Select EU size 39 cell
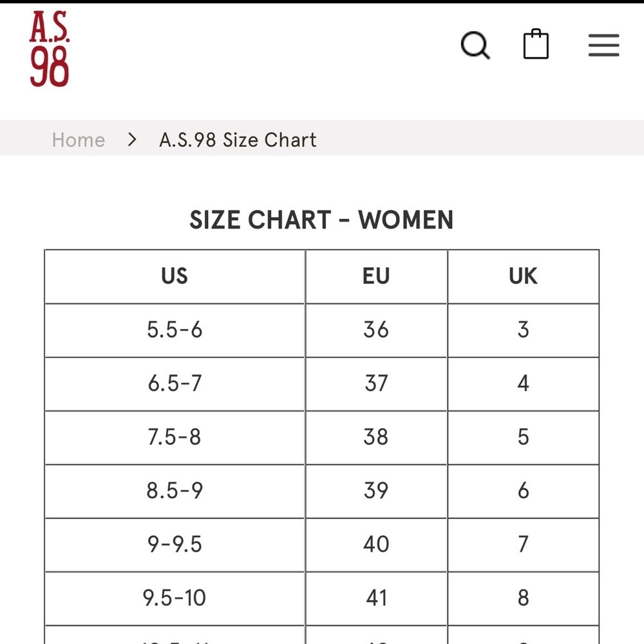The height and width of the screenshot is (644, 644). coord(376,491)
